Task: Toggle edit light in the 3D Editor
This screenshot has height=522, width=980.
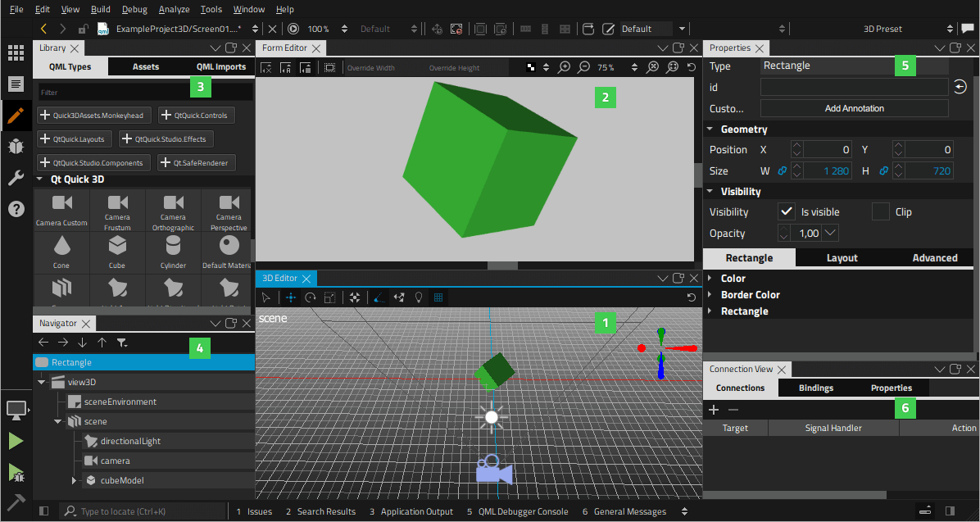Action: click(x=419, y=297)
